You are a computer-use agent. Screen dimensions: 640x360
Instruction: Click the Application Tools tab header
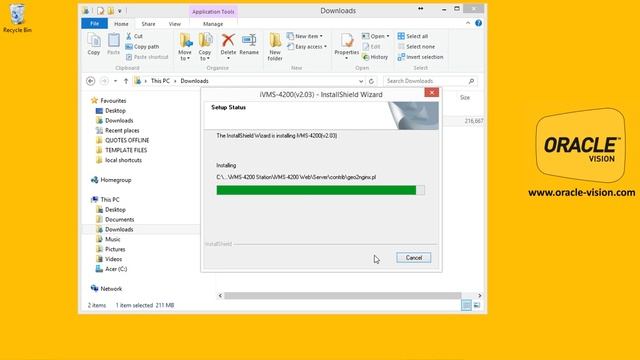[x=213, y=12]
